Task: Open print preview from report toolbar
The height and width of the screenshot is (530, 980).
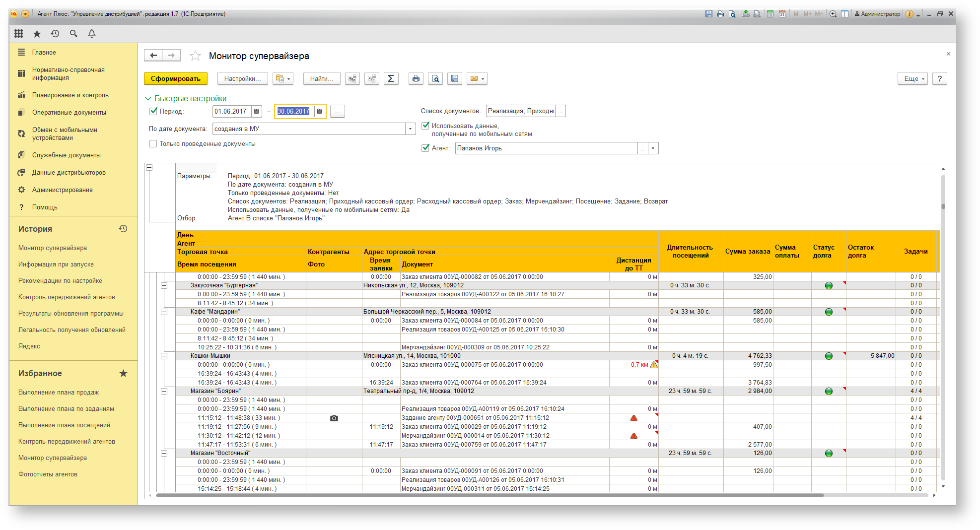Action: [x=435, y=78]
